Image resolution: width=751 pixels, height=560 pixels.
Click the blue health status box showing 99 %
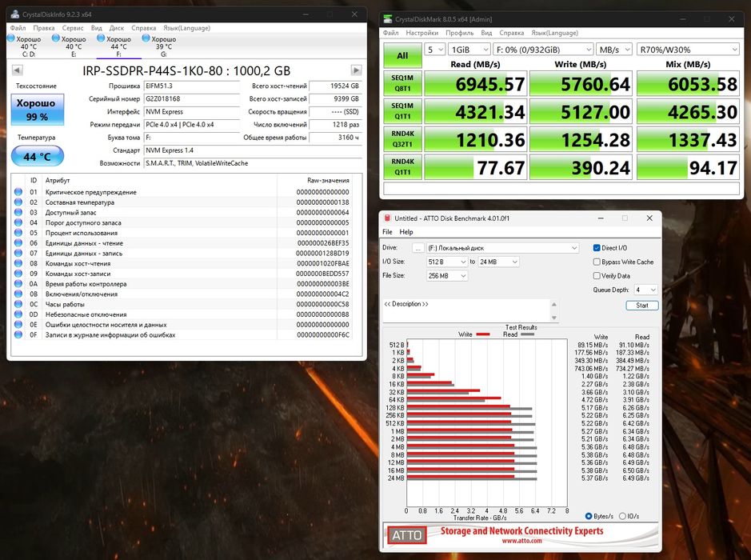[x=38, y=110]
